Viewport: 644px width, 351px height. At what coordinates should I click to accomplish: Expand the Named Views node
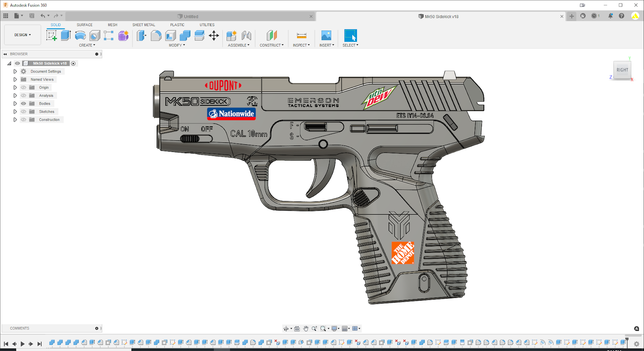[15, 79]
